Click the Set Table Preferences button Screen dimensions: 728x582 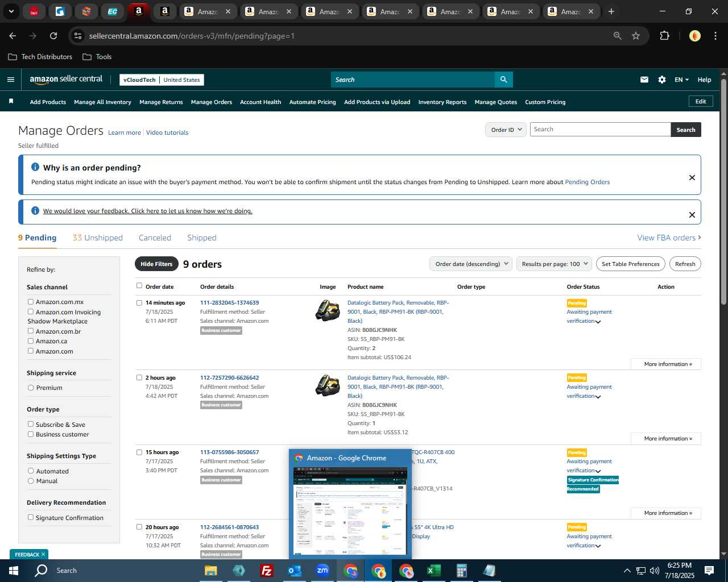click(631, 264)
